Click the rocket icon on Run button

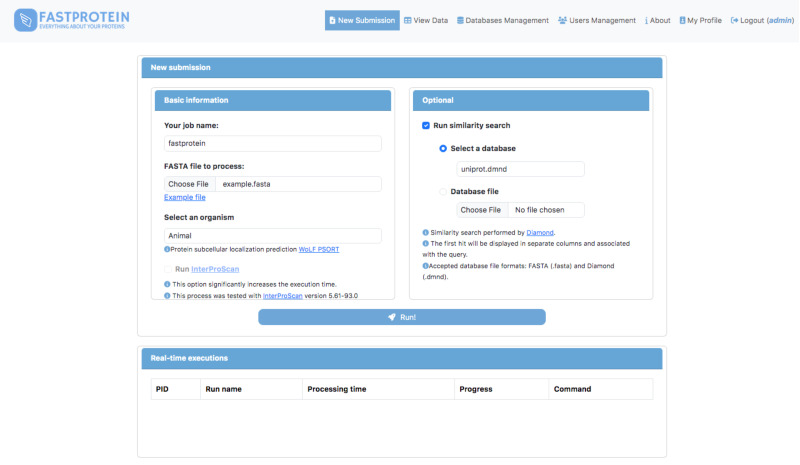392,317
